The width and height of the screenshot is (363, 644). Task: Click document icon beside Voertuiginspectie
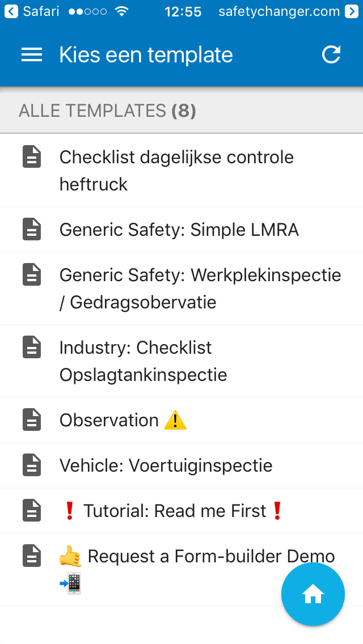(x=32, y=465)
